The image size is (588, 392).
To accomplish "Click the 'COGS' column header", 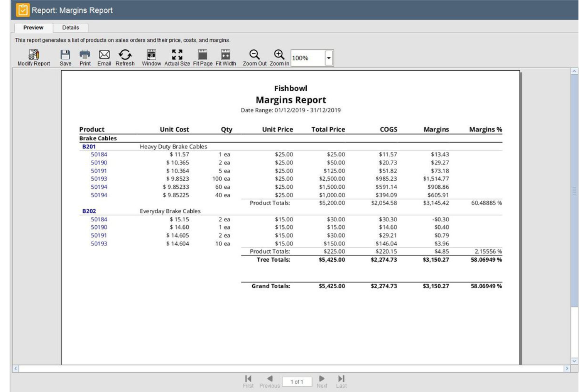I will click(389, 129).
